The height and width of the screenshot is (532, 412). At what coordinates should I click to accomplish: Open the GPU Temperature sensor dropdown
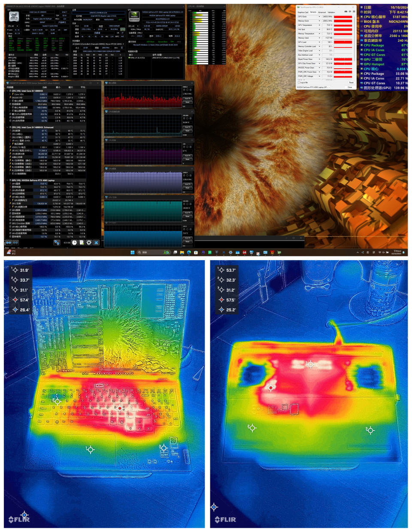pos(319,25)
